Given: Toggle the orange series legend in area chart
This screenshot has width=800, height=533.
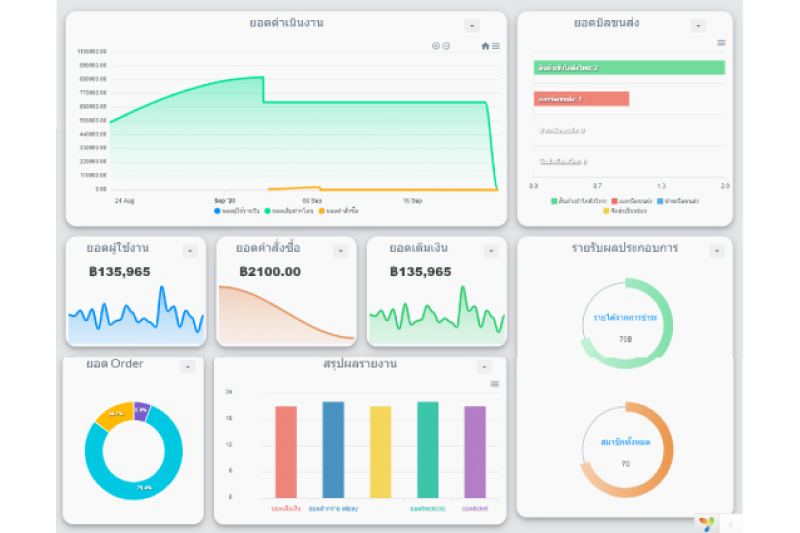Looking at the screenshot, I should (339, 211).
